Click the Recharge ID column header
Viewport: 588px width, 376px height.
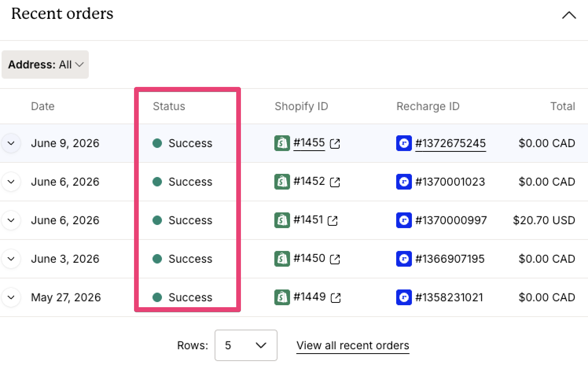[428, 106]
